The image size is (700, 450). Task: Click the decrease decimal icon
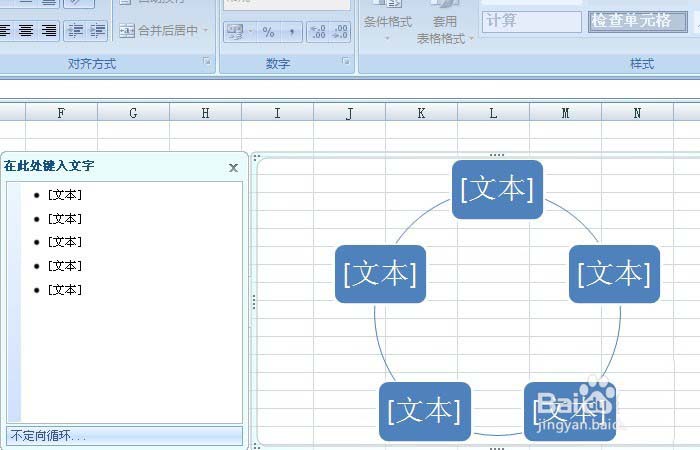point(340,32)
